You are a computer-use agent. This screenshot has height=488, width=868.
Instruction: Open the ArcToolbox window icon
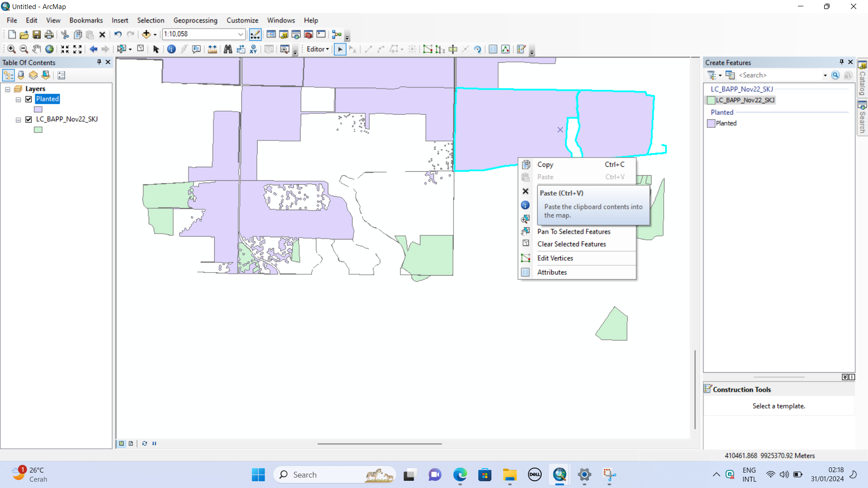click(308, 34)
